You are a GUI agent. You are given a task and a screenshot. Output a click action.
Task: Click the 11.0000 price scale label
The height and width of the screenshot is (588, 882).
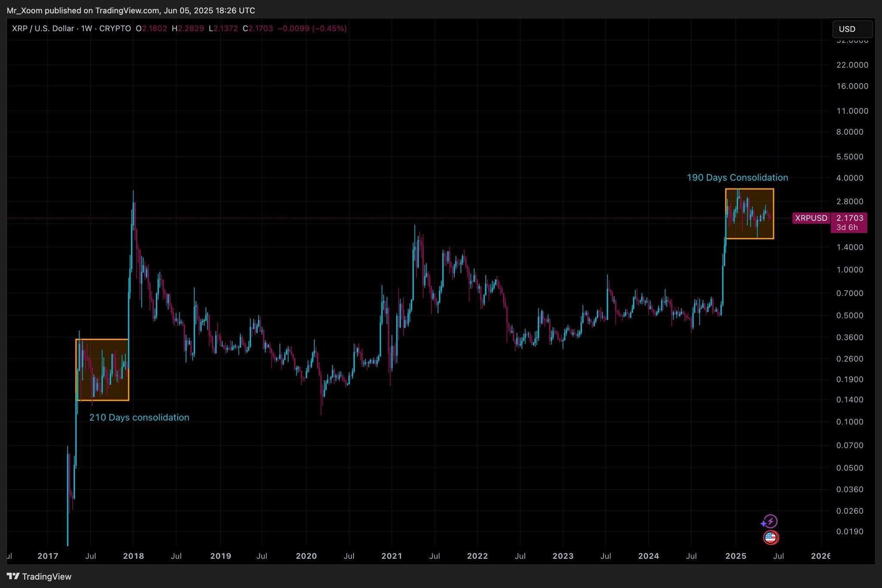pyautogui.click(x=852, y=111)
